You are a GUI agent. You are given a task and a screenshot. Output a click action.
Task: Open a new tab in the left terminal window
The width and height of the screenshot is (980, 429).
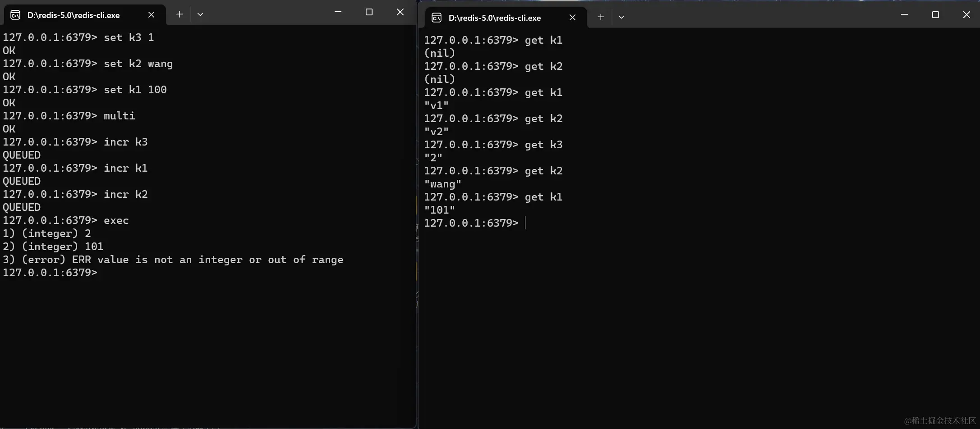point(179,14)
